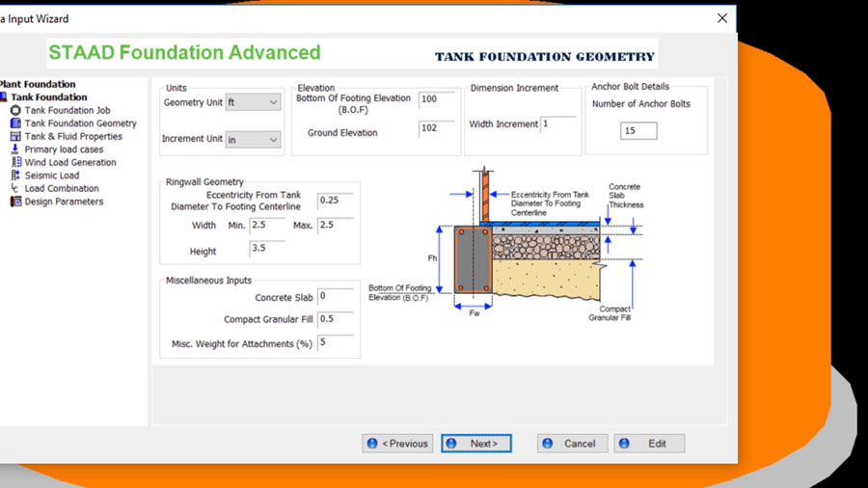
Task: Open Load Combination page
Action: pyautogui.click(x=62, y=188)
